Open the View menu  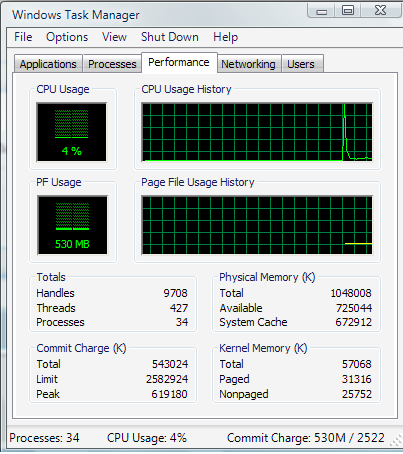click(x=114, y=37)
